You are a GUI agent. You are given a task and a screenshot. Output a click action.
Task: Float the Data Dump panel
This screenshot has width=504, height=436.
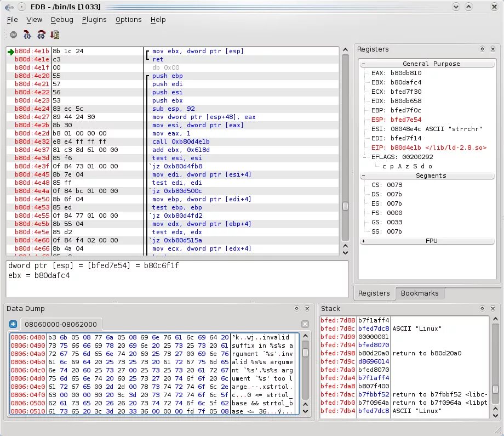click(296, 309)
